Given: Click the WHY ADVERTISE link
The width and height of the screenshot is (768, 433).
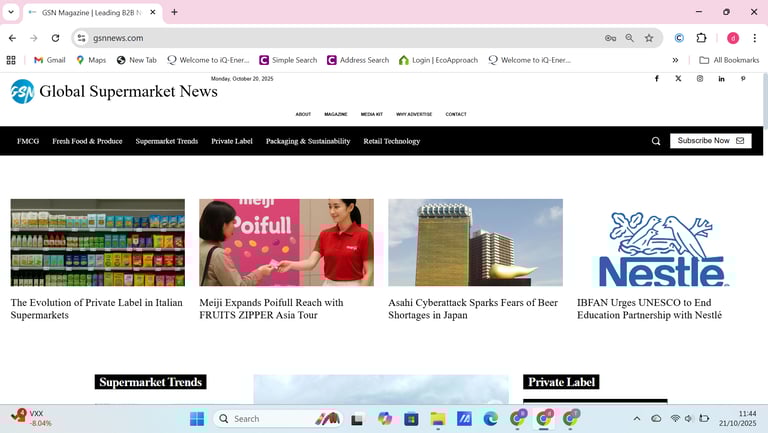Looking at the screenshot, I should point(414,114).
